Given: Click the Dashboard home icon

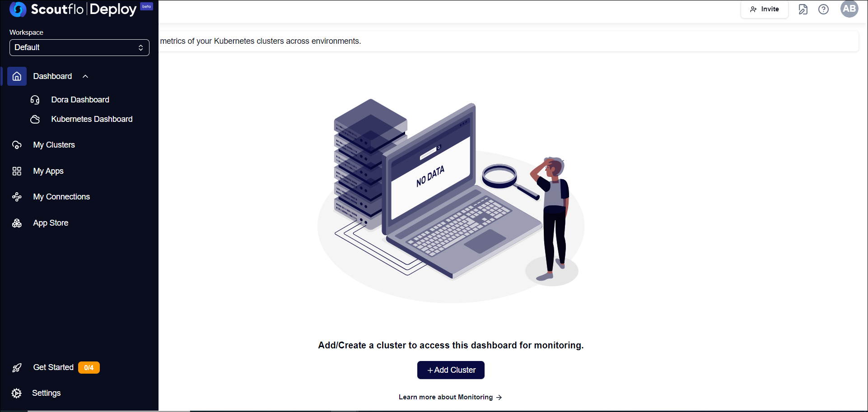Looking at the screenshot, I should tap(17, 76).
